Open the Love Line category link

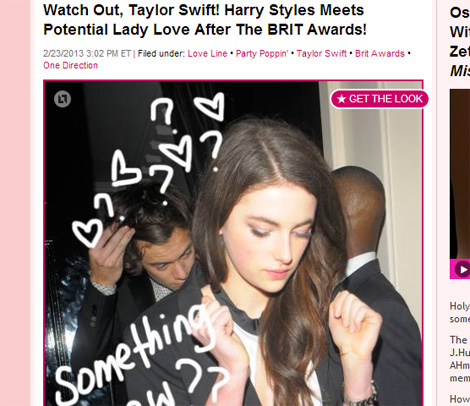click(207, 54)
